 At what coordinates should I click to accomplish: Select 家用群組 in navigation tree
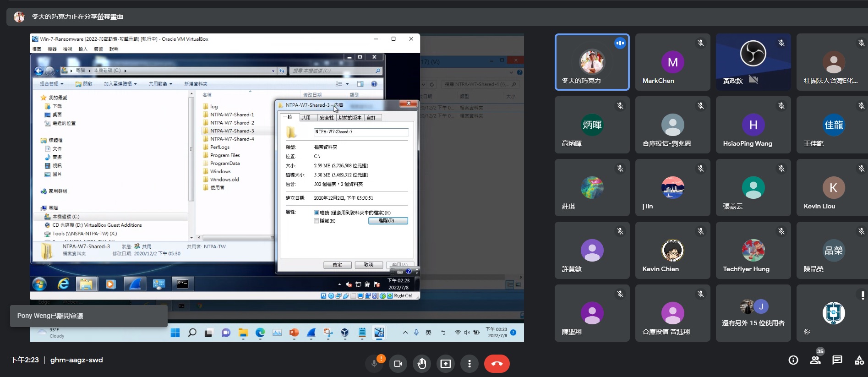[x=58, y=191]
